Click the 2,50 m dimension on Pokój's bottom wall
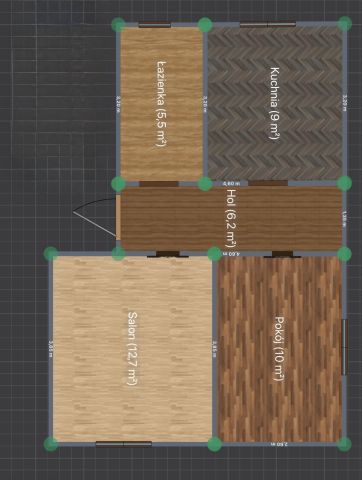 tap(280, 444)
